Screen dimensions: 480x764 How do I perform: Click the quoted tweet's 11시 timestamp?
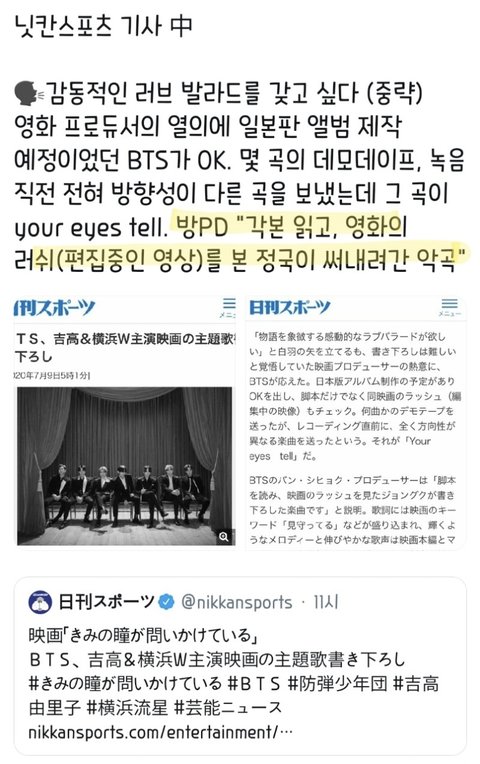pyautogui.click(x=326, y=602)
